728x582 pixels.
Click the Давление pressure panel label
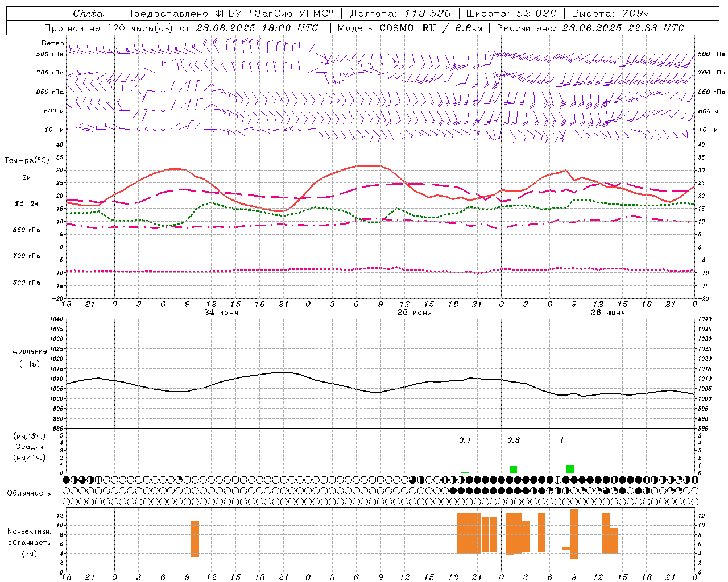pos(30,351)
